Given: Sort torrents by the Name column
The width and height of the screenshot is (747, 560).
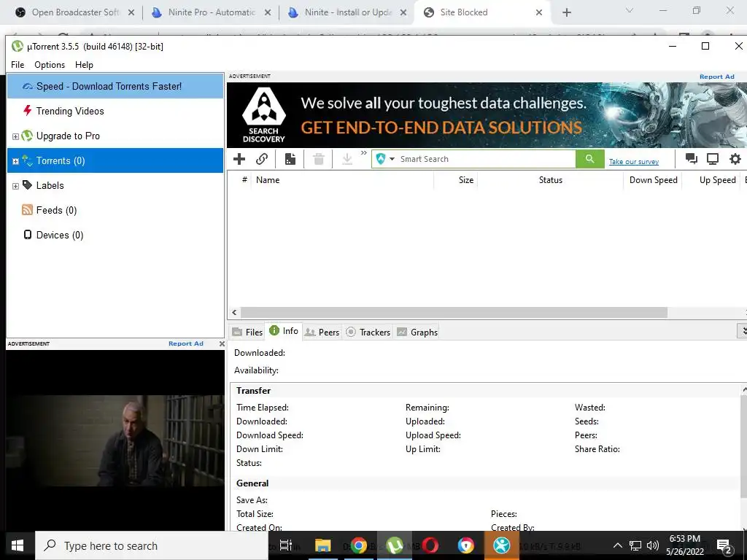Looking at the screenshot, I should [343, 180].
